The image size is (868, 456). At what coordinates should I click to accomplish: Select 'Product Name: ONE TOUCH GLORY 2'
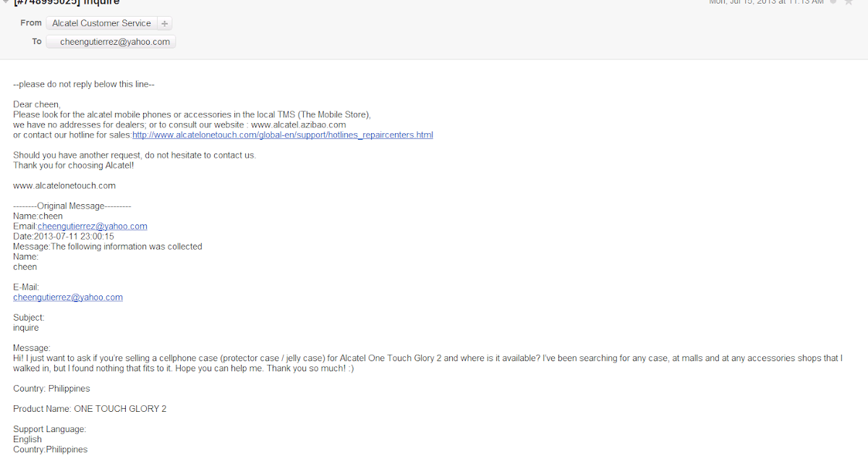[x=90, y=408]
